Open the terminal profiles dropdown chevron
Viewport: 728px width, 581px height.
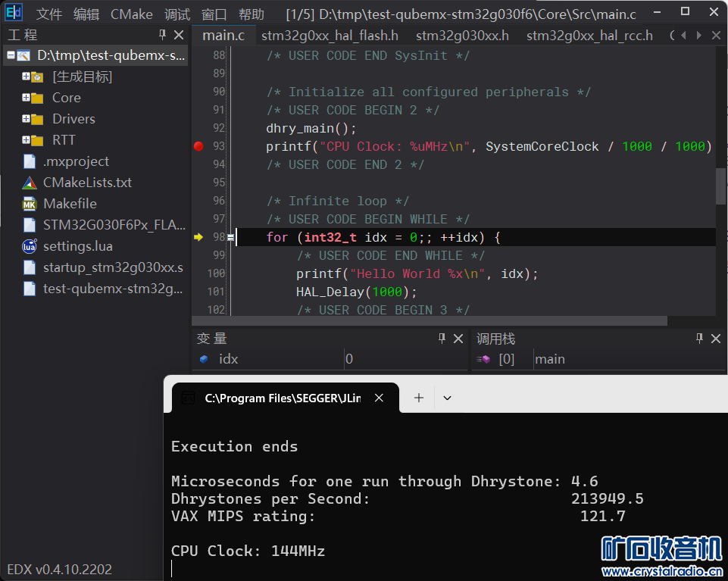tap(447, 398)
